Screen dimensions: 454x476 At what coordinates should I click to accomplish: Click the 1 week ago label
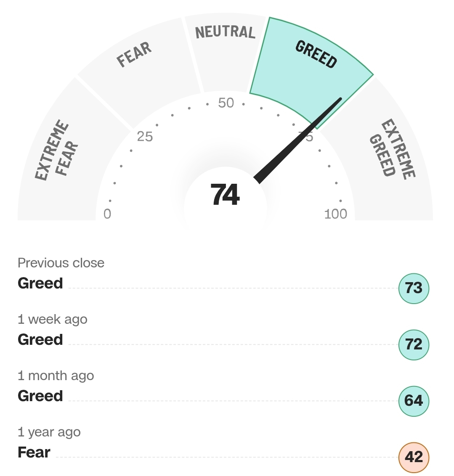point(53,319)
